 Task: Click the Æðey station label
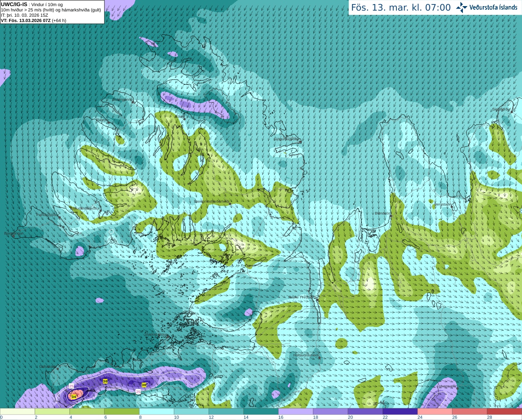click(x=179, y=117)
